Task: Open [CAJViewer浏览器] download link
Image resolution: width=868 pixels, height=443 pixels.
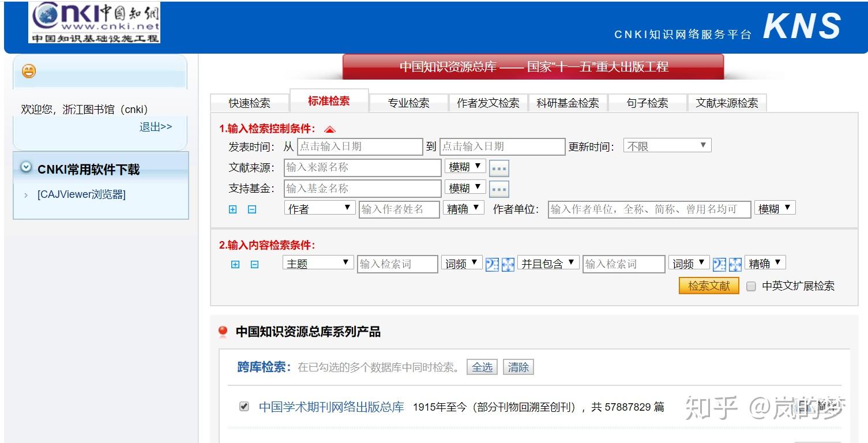Action: [81, 194]
